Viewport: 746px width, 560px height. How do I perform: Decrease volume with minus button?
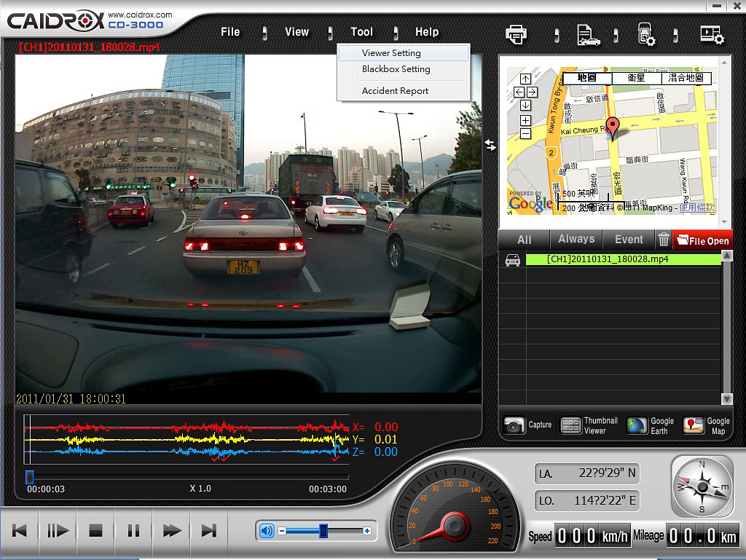click(x=282, y=531)
